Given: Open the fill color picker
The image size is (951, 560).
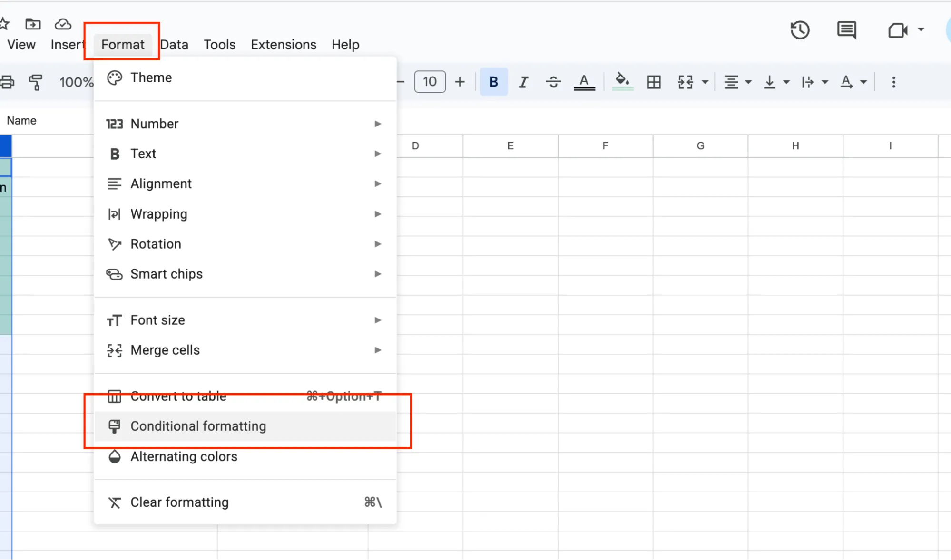Looking at the screenshot, I should click(x=623, y=82).
